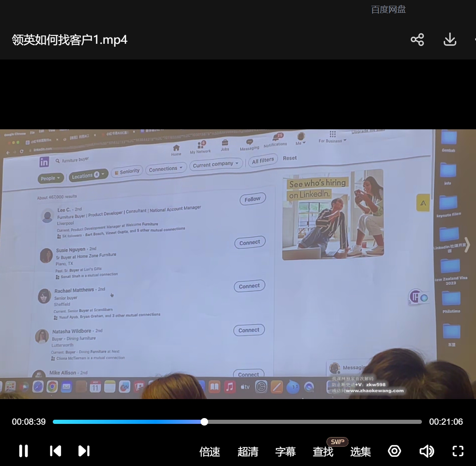Download the video with the download icon

pos(450,40)
